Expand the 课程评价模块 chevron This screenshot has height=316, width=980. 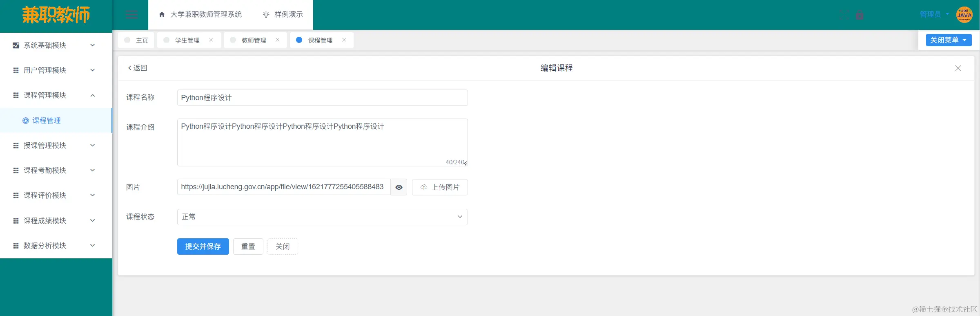tap(93, 195)
